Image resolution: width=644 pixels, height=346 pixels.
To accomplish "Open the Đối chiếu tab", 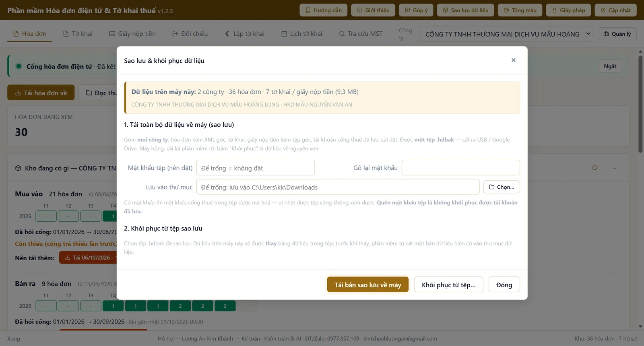I will pyautogui.click(x=190, y=34).
